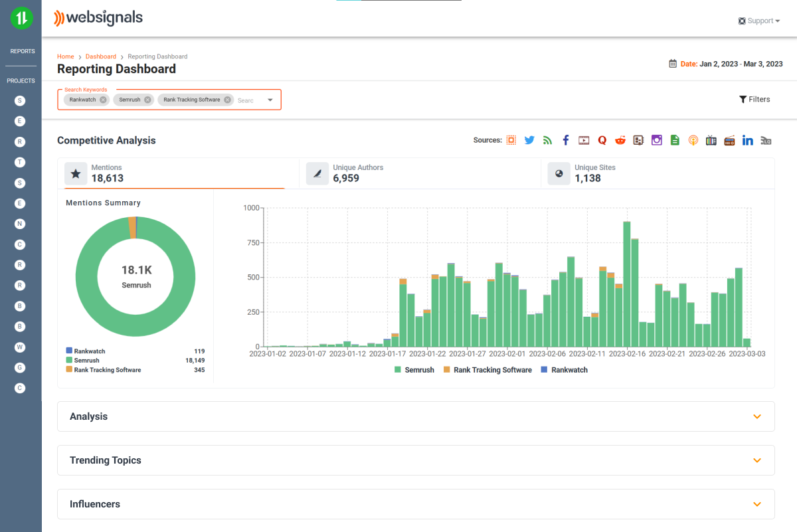The height and width of the screenshot is (532, 797).
Task: Toggle the LinkedIn source icon
Action: pos(748,140)
